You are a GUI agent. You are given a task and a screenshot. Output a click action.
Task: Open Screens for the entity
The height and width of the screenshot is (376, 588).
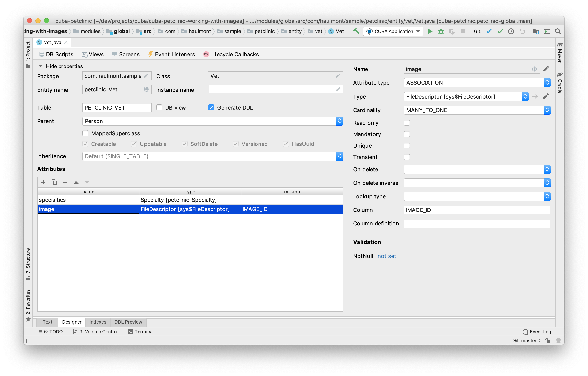click(126, 54)
